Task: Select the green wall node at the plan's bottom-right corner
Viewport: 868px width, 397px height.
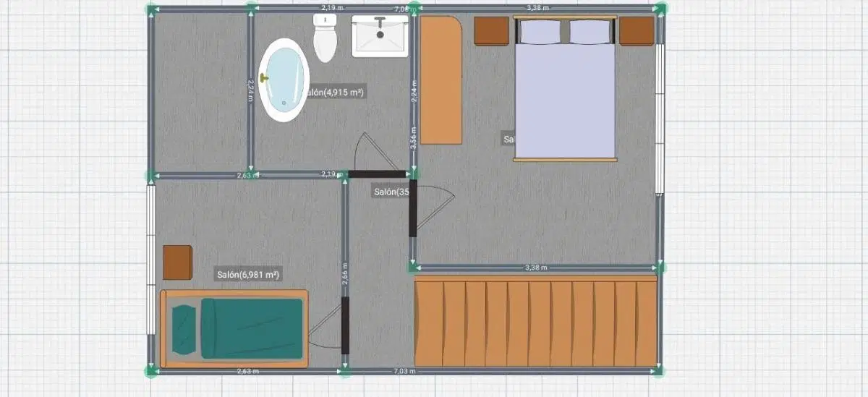Action: [660, 371]
